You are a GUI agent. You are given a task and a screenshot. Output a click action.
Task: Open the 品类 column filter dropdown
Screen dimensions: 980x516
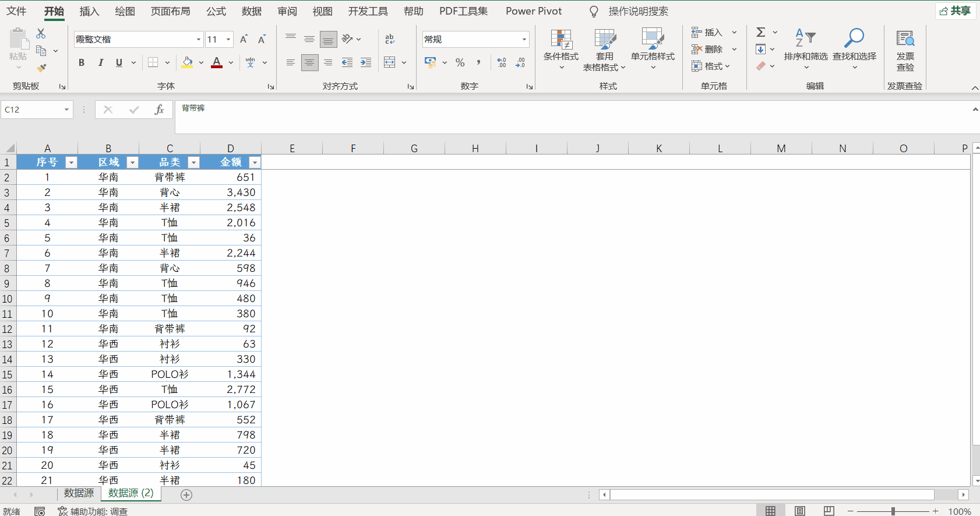pos(193,163)
